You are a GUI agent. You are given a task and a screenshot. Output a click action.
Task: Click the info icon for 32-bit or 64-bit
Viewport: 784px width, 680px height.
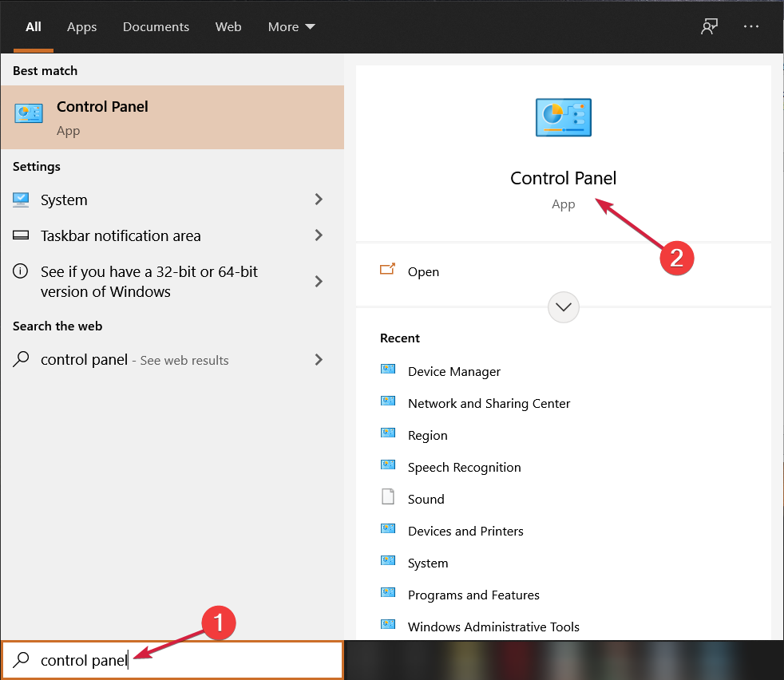[x=22, y=271]
